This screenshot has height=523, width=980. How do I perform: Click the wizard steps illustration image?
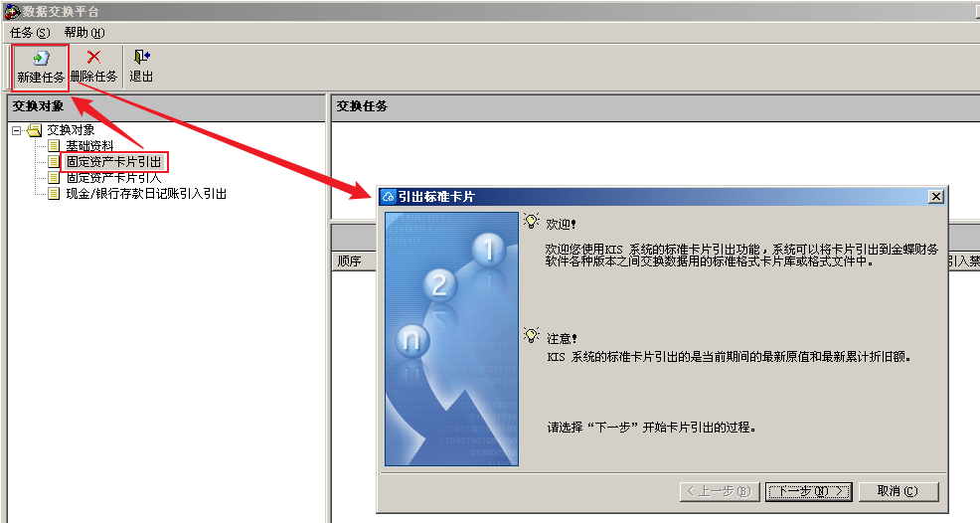click(451, 339)
